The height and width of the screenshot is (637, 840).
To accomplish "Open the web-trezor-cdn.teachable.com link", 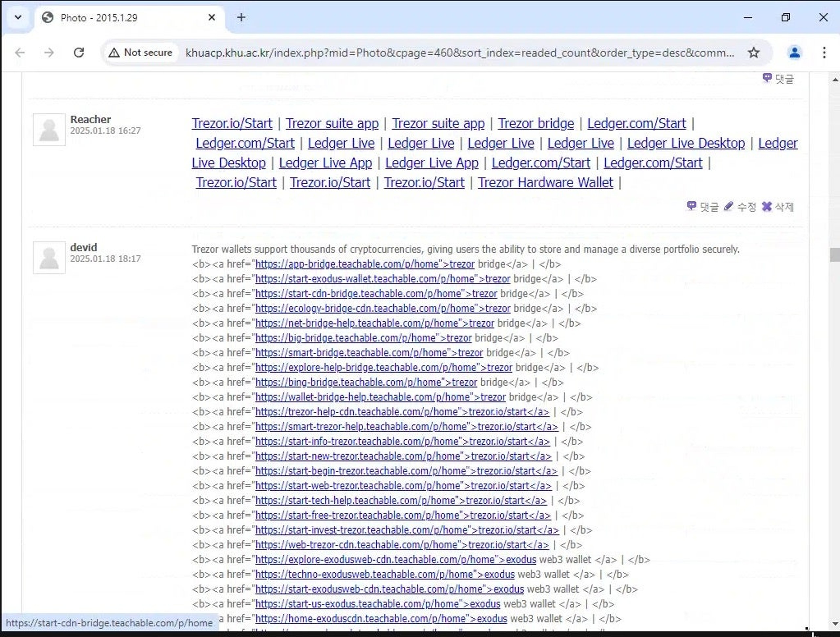I will [x=402, y=545].
